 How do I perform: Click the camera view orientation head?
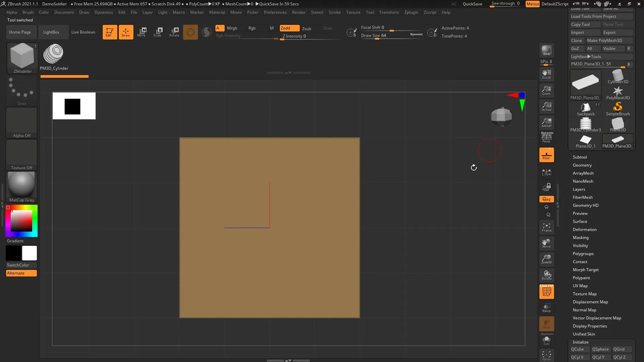pos(501,116)
